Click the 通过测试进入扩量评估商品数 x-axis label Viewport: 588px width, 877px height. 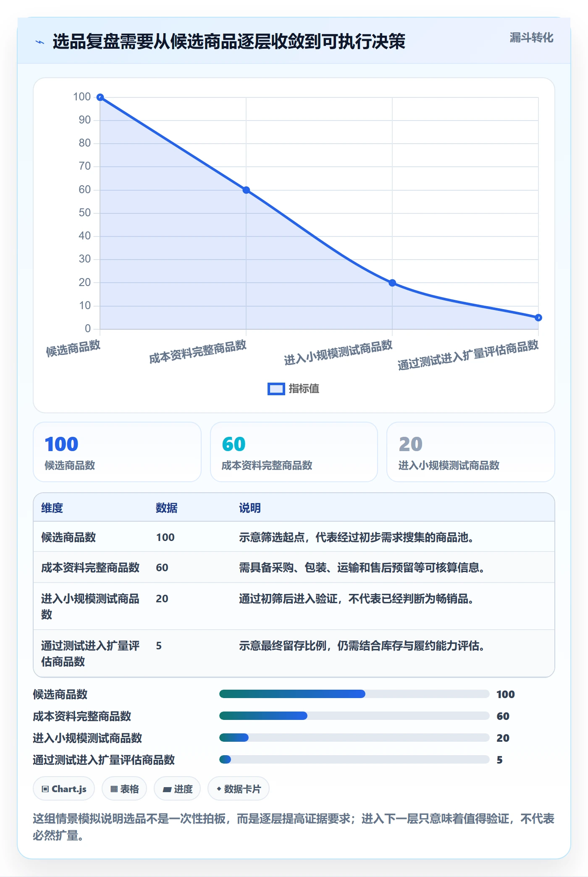468,355
